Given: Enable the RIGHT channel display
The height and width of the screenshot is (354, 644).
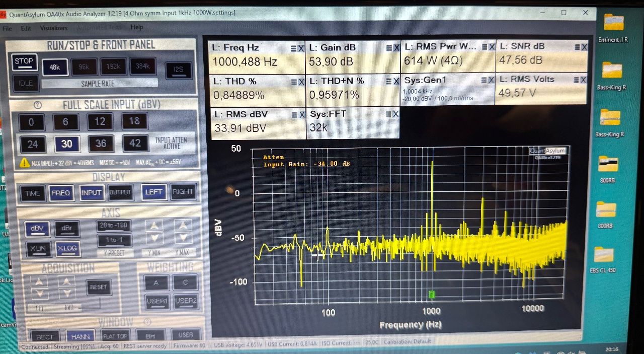Looking at the screenshot, I should [x=183, y=192].
